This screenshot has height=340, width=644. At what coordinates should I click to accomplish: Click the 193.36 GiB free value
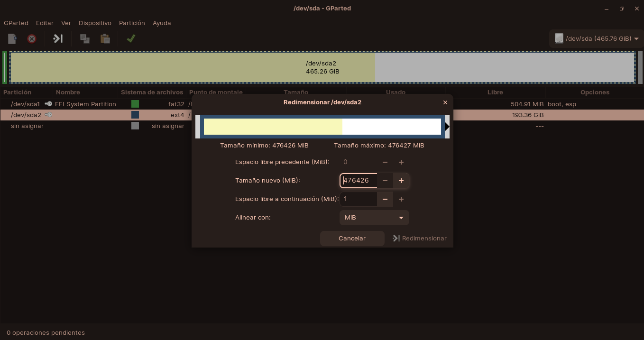click(528, 115)
